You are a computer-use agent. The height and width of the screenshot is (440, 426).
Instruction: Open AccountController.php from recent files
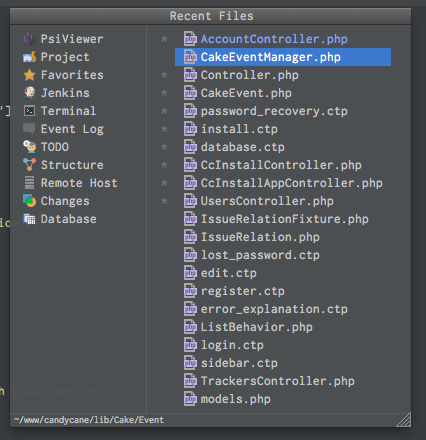274,39
